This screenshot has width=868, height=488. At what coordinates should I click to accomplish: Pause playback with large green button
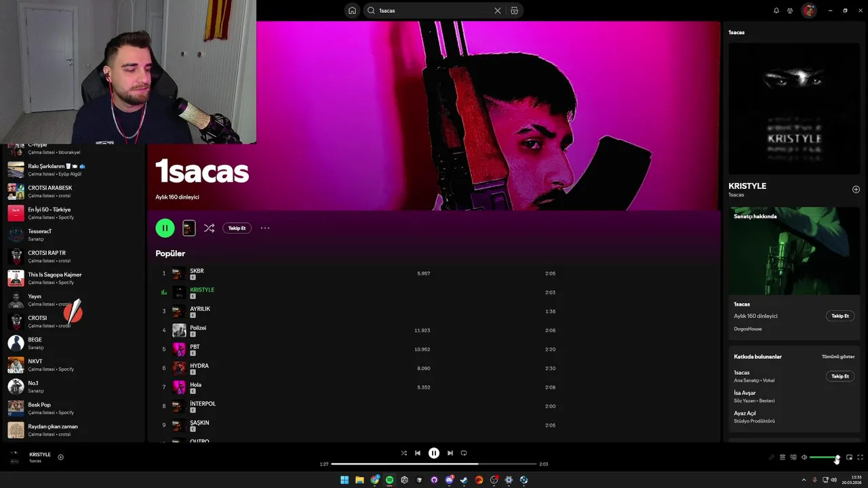pos(165,228)
